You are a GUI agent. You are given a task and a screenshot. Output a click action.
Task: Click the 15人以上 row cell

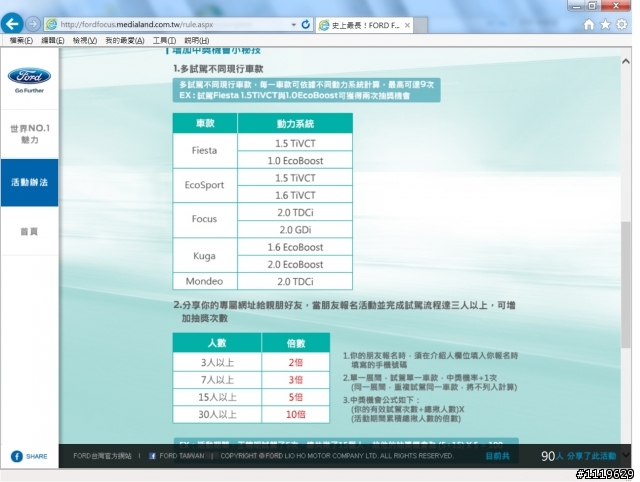[217, 397]
